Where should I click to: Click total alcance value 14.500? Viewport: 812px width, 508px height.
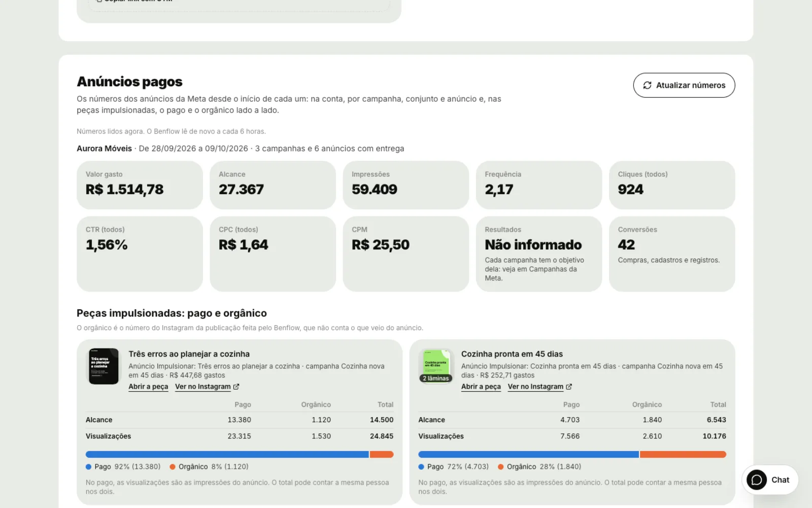coord(382,420)
